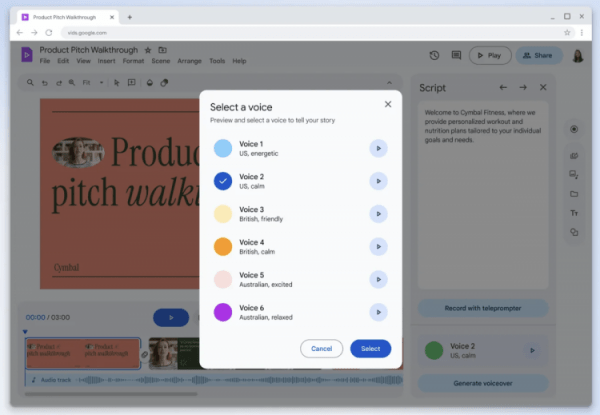Open the Fit zoom dropdown
Screen dimensions: 600x415
pyautogui.click(x=93, y=83)
